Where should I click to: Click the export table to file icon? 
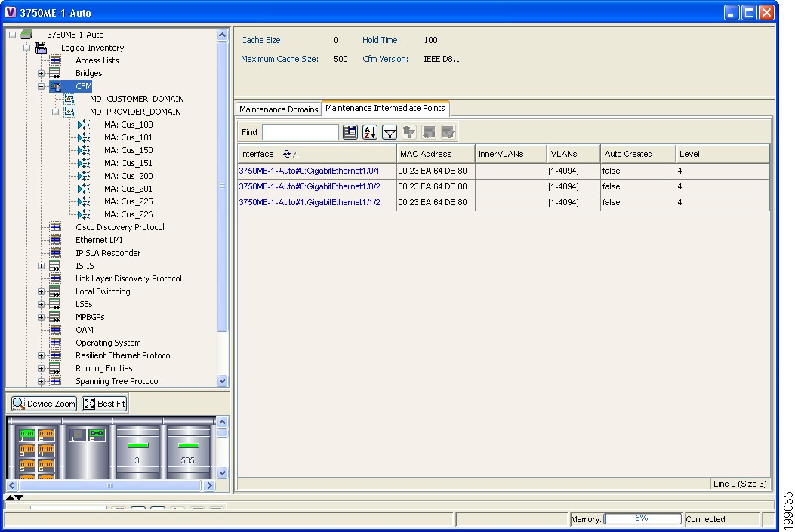pos(350,132)
